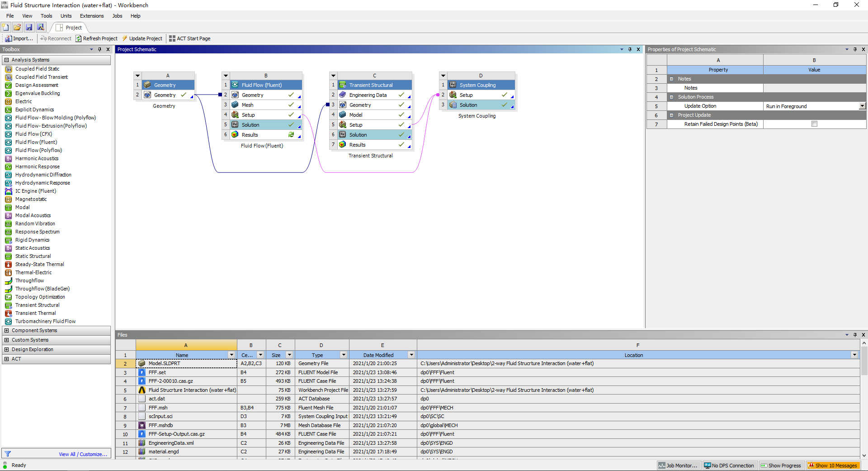The width and height of the screenshot is (868, 471).
Task: Select Solution cell icon in System Coupling
Action: (x=453, y=105)
